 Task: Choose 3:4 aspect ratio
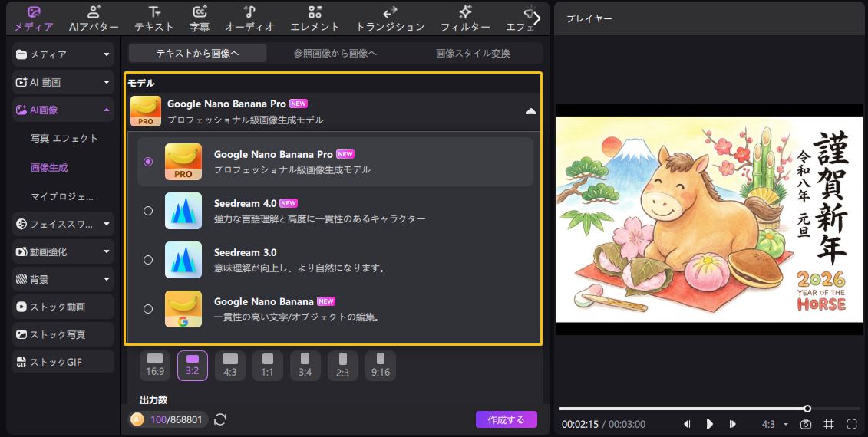click(305, 366)
